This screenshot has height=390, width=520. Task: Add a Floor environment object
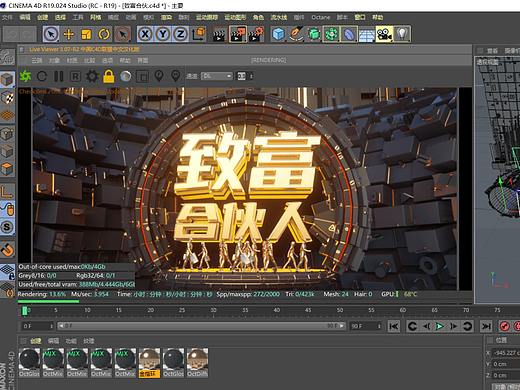tap(367, 34)
